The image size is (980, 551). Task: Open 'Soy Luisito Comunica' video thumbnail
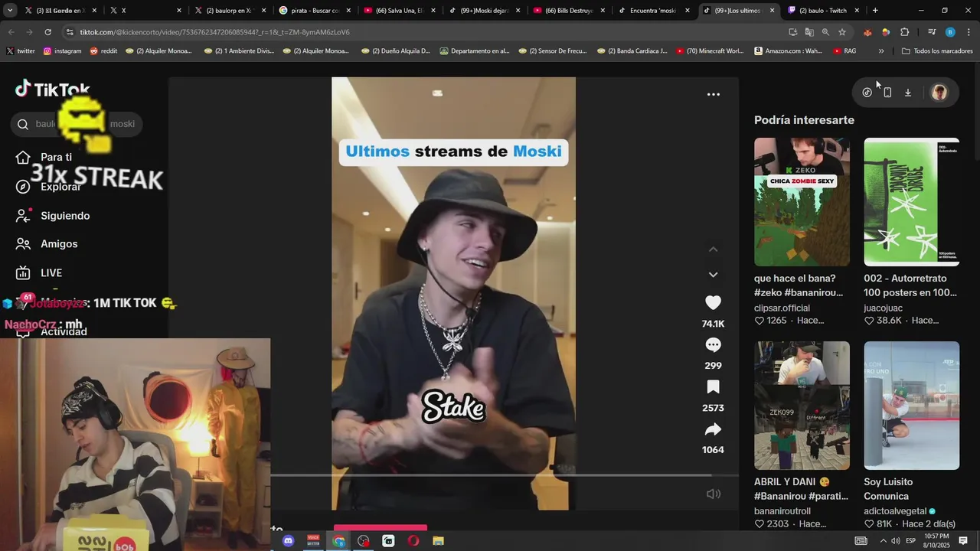911,406
